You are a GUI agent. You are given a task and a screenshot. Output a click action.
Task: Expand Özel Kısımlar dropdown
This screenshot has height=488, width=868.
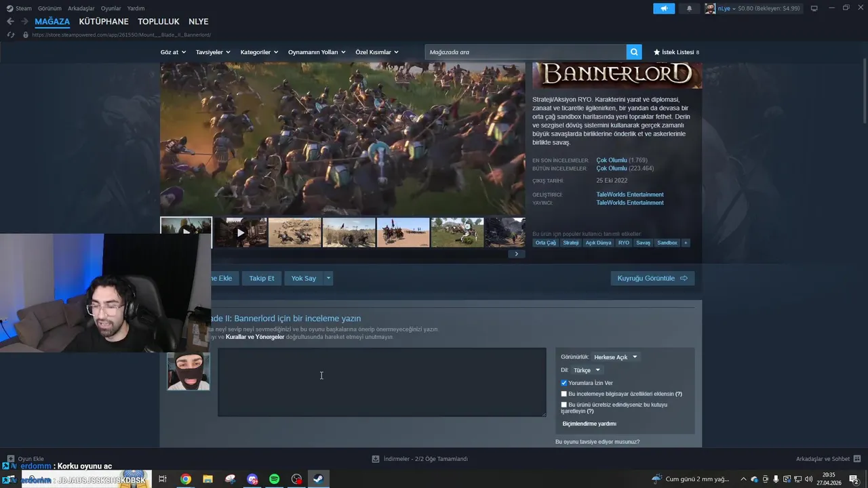377,52
